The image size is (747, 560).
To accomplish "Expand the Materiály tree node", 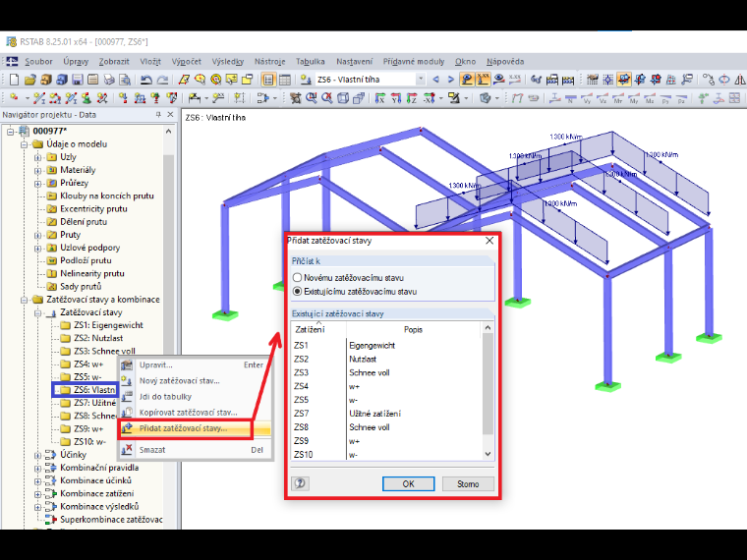I will click(x=37, y=170).
